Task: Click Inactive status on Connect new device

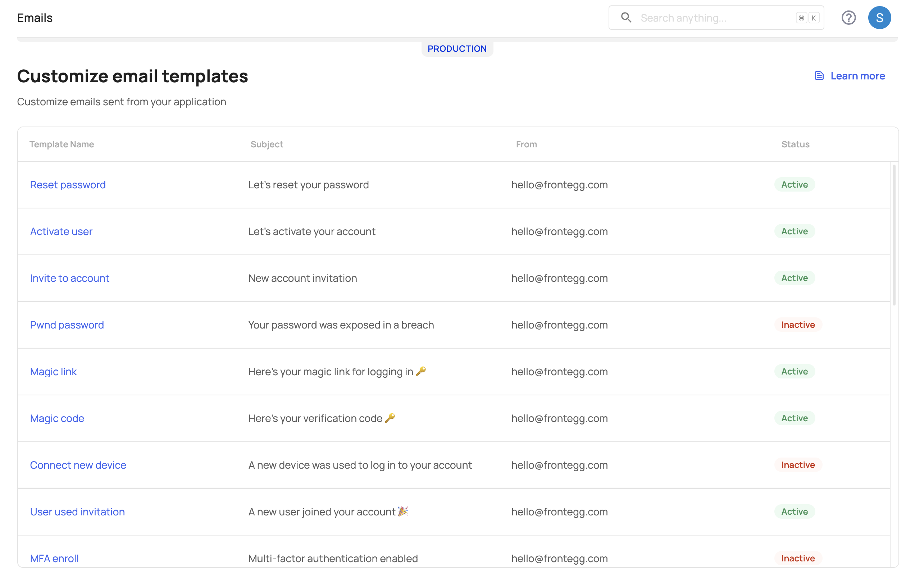Action: [798, 465]
